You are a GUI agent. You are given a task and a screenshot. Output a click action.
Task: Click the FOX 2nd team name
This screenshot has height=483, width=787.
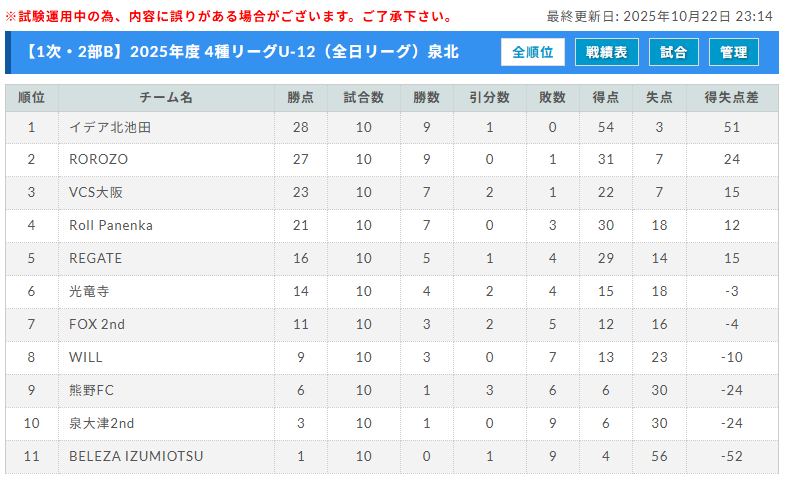[97, 324]
